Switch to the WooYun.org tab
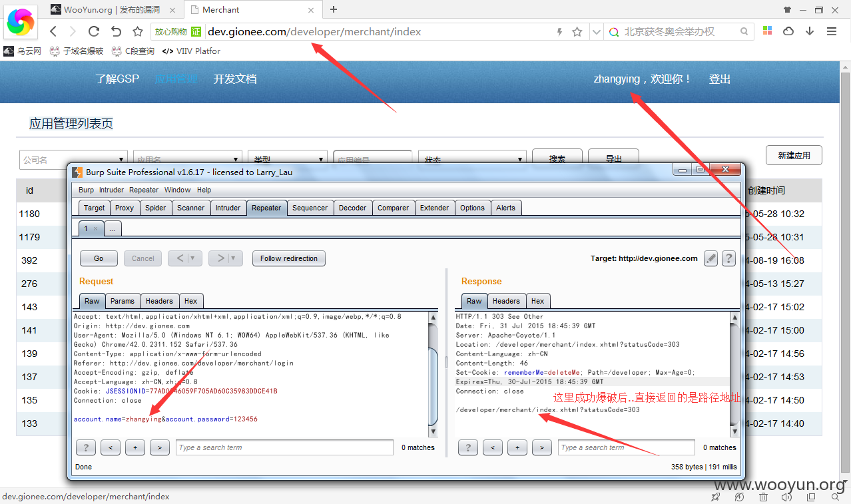This screenshot has height=504, width=851. 111,9
